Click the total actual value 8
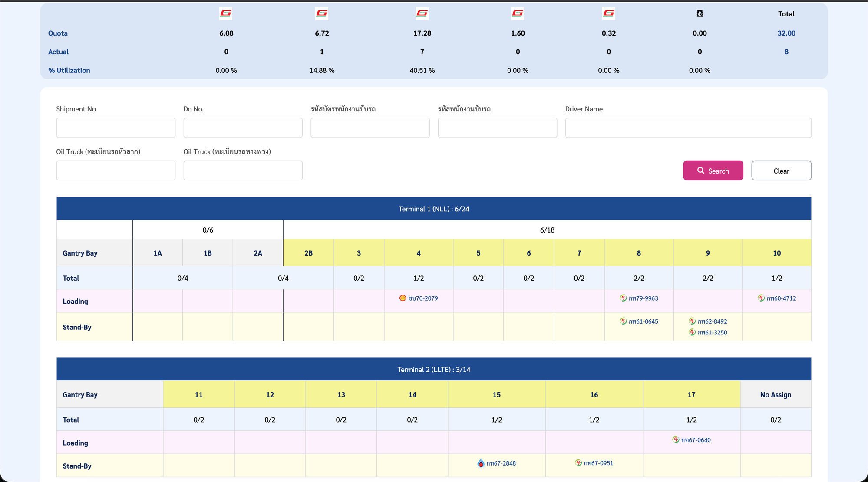Image resolution: width=868 pixels, height=482 pixels. [786, 52]
